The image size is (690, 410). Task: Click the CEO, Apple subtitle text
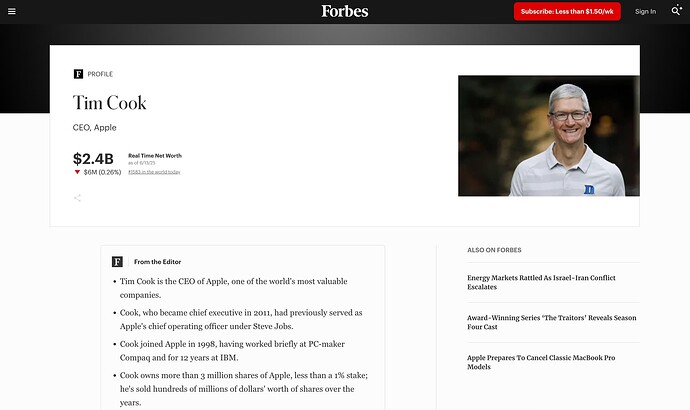(95, 128)
